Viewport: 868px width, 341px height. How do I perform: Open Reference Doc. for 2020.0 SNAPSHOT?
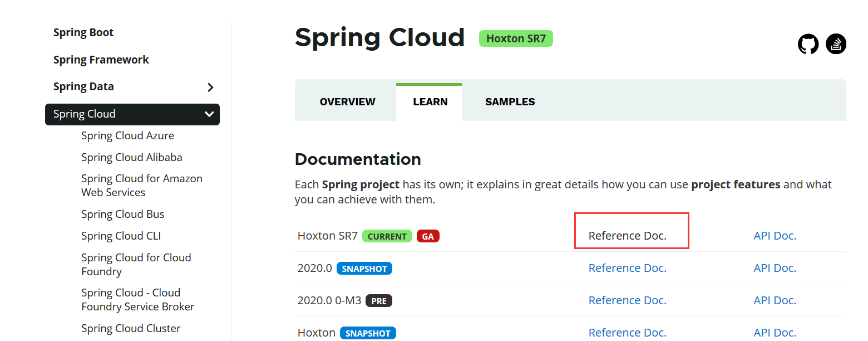point(628,268)
